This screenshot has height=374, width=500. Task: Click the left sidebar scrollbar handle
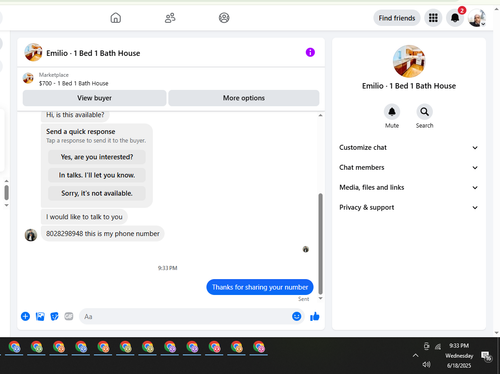point(6,192)
